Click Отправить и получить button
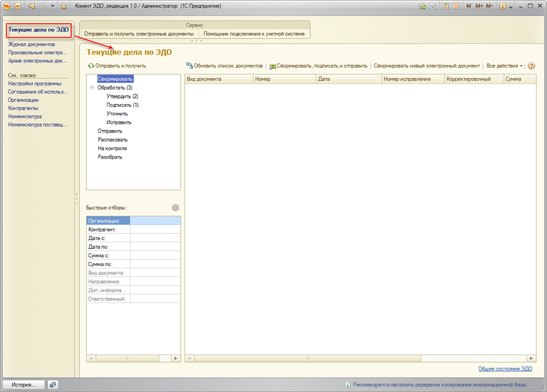This screenshot has height=392, width=547. pos(116,66)
